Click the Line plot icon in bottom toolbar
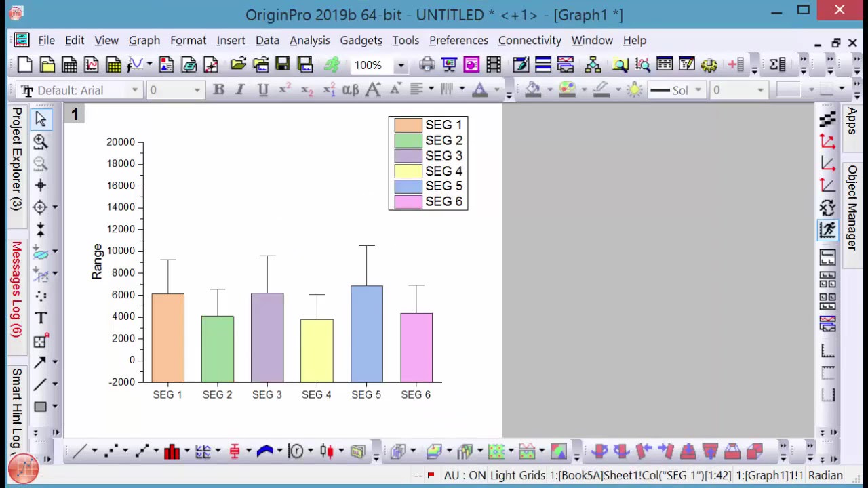Image resolution: width=868 pixels, height=488 pixels. pyautogui.click(x=79, y=451)
